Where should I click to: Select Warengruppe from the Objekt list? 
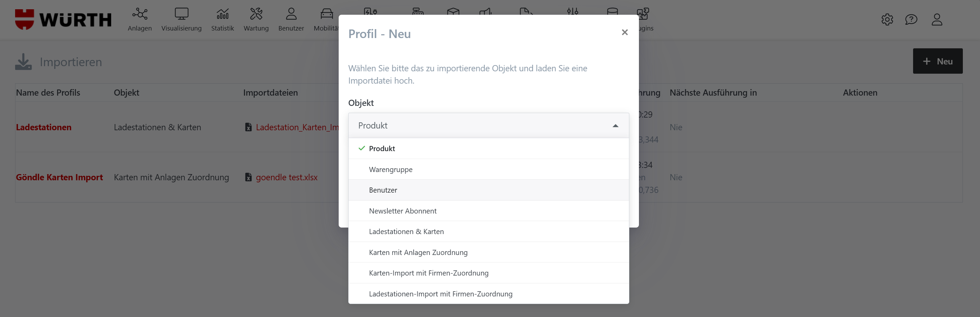[391, 170]
